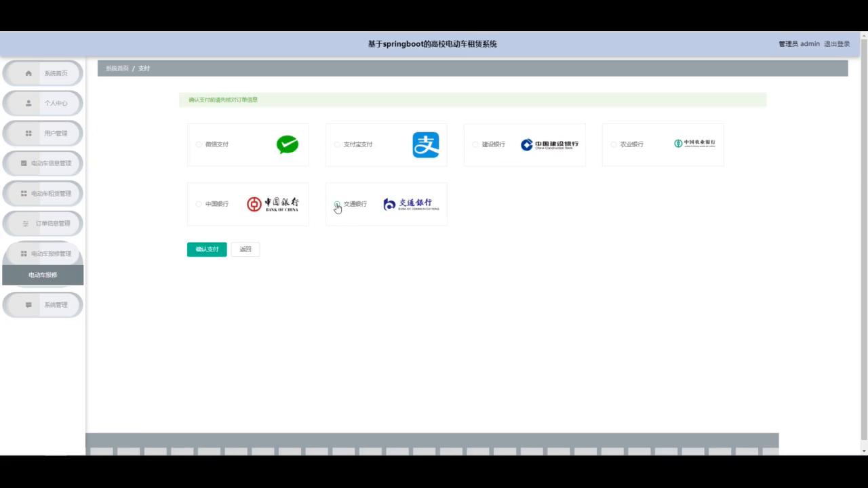The width and height of the screenshot is (868, 488).
Task: Select the 微信支付 radio button
Action: coord(199,144)
